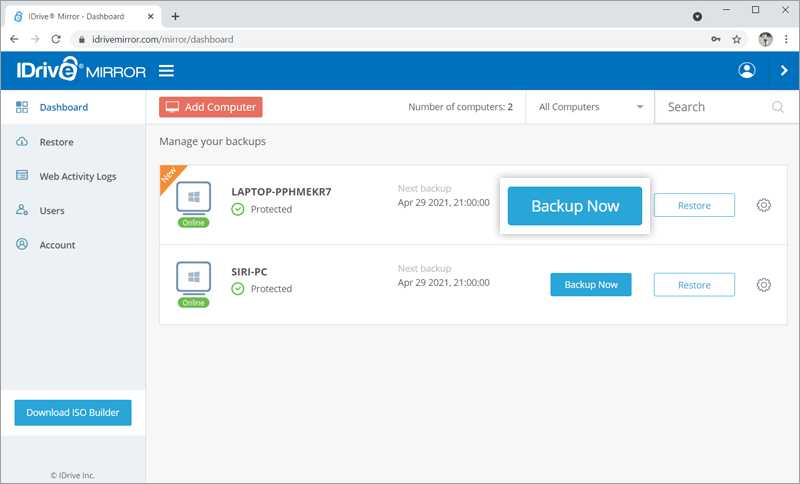Open Web Activity Logs in sidebar

pos(73,176)
